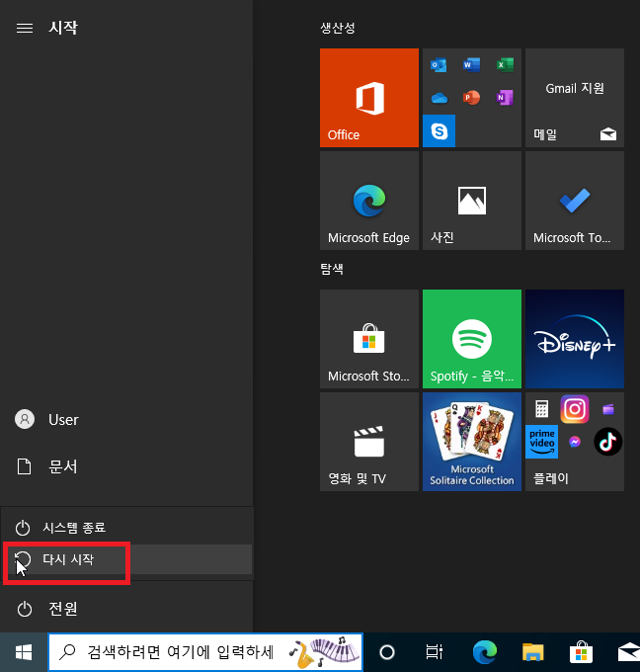Open Instagram in the 플레이 folder
The image size is (640, 672).
(575, 409)
